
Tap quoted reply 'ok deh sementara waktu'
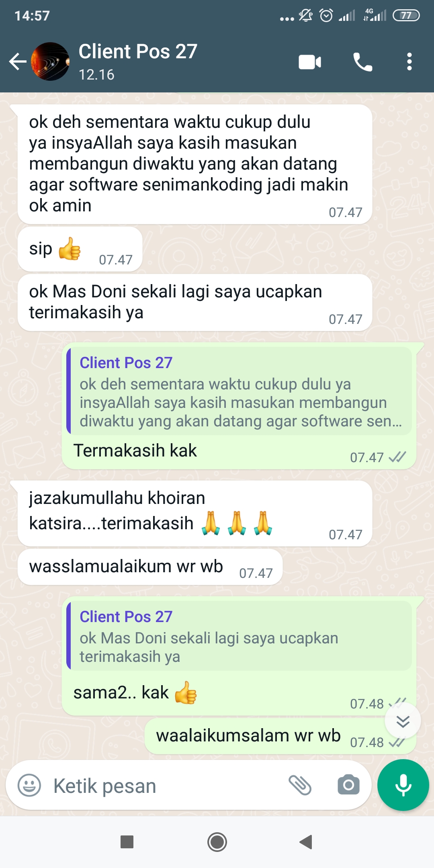click(x=239, y=391)
